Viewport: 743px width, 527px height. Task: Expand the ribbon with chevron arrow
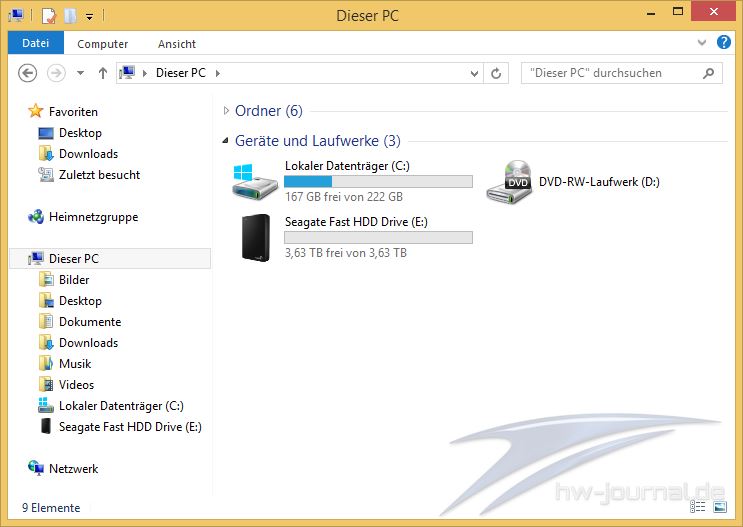[x=703, y=44]
